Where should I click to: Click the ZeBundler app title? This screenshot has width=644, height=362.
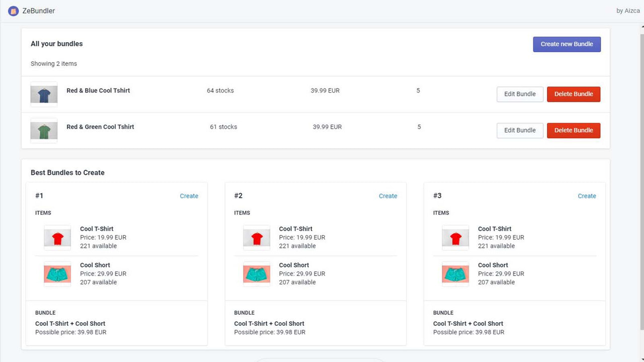39,11
